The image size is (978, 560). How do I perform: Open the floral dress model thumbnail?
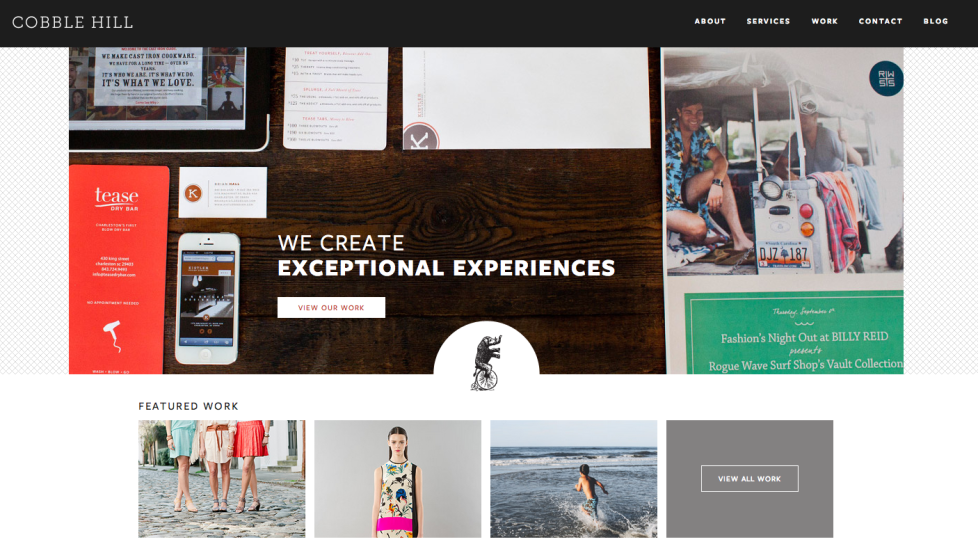[398, 479]
